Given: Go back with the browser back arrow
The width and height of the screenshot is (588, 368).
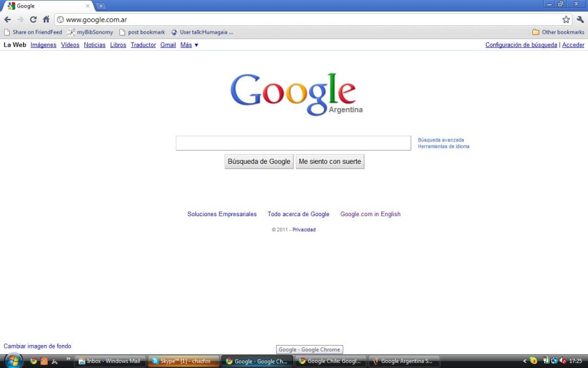Looking at the screenshot, I should (x=7, y=20).
